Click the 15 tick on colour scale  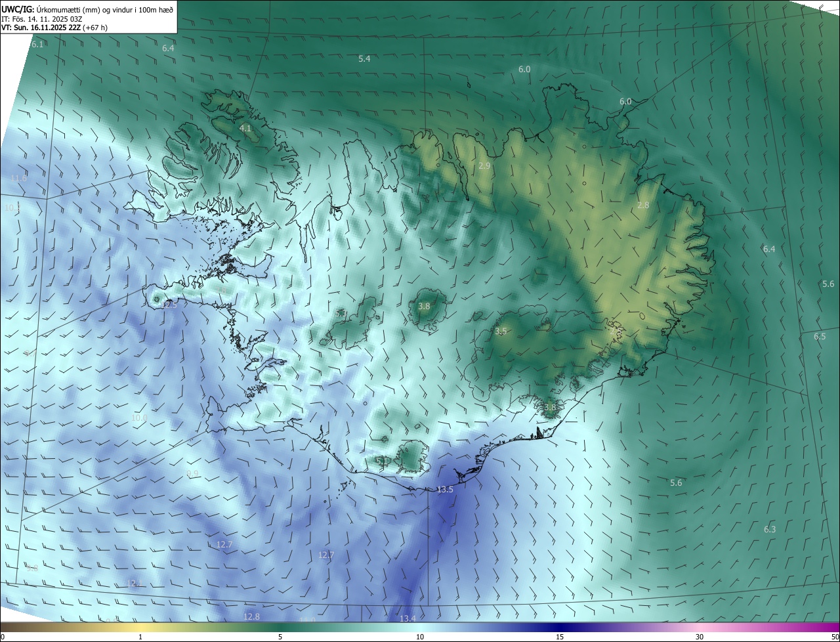pyautogui.click(x=560, y=637)
